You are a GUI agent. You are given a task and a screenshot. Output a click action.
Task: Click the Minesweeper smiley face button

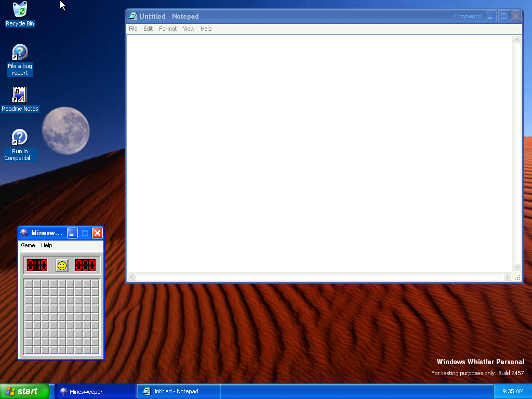pyautogui.click(x=62, y=265)
